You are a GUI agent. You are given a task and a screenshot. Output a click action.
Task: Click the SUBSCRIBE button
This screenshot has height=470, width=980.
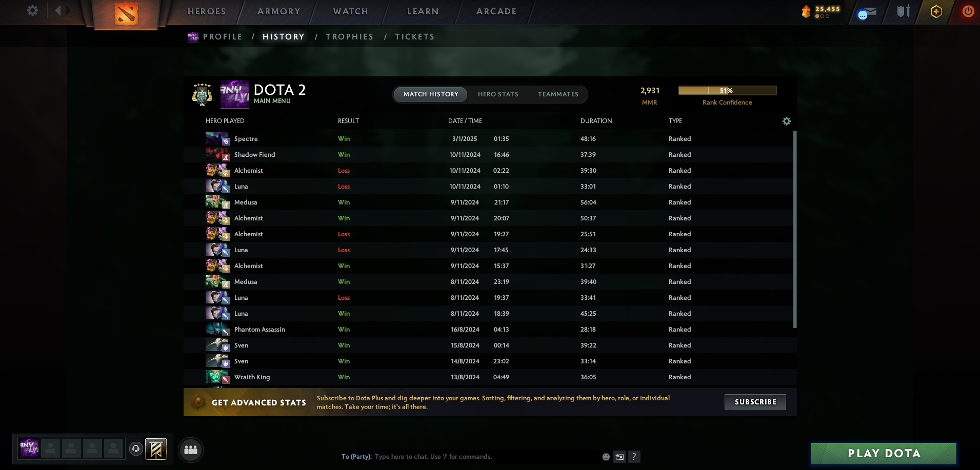click(x=755, y=402)
